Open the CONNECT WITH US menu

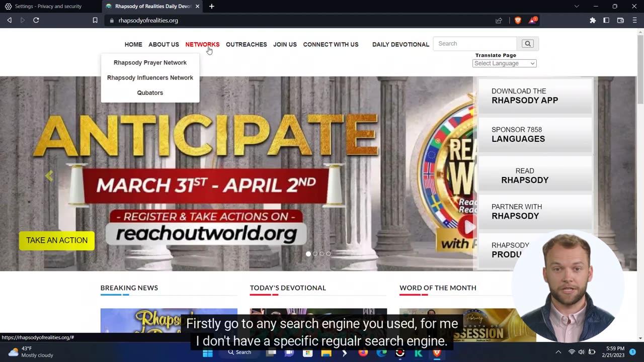pyautogui.click(x=331, y=44)
